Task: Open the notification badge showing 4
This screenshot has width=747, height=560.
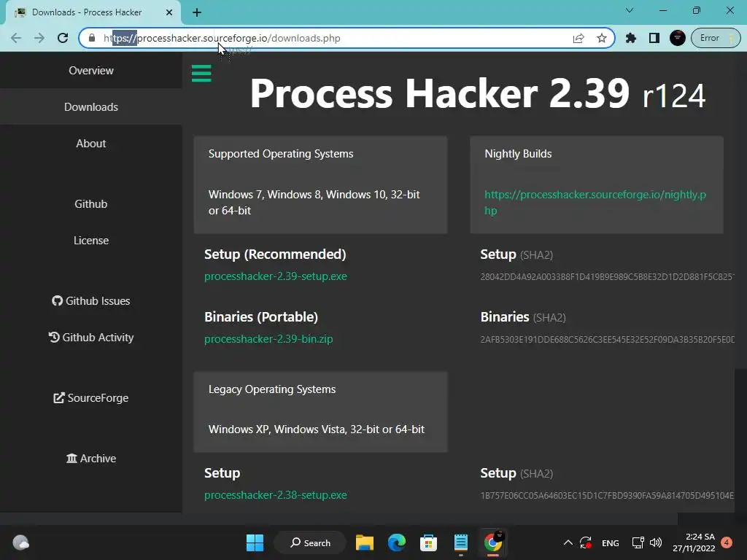Action: click(x=727, y=542)
